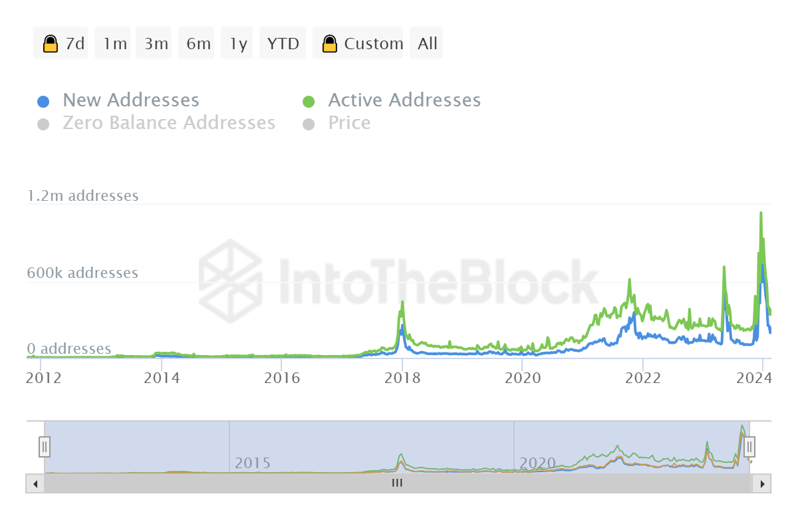Select the 3m time range
Screen dimensions: 798x532
(x=156, y=44)
